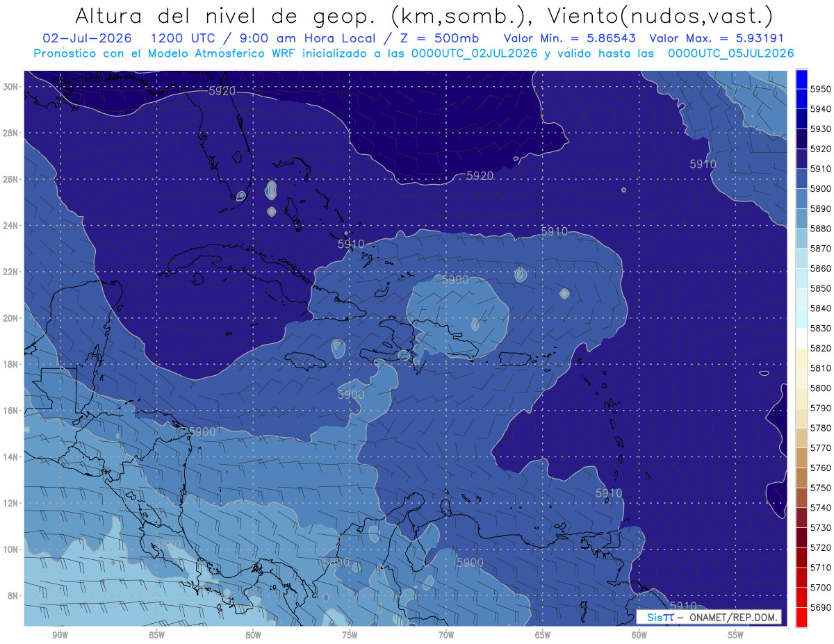Click the '14N' latitude label
This screenshot has width=834, height=644.
[x=10, y=456]
